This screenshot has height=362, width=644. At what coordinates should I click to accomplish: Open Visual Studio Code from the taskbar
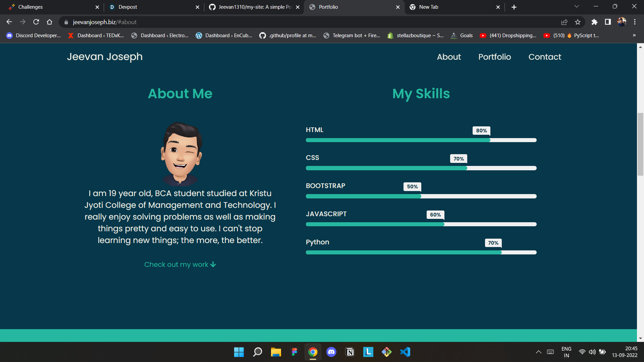click(x=405, y=352)
